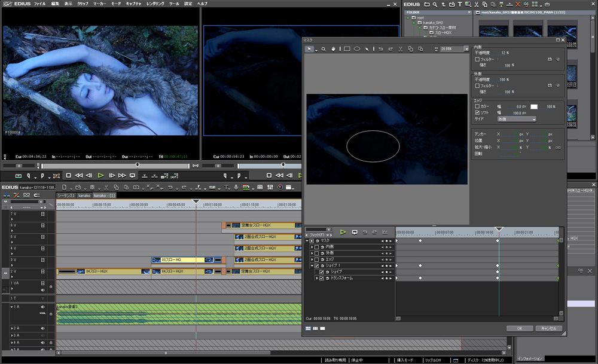Toggle the 外側 keyframe row checkbox
The height and width of the screenshot is (364, 598).
coord(316,253)
